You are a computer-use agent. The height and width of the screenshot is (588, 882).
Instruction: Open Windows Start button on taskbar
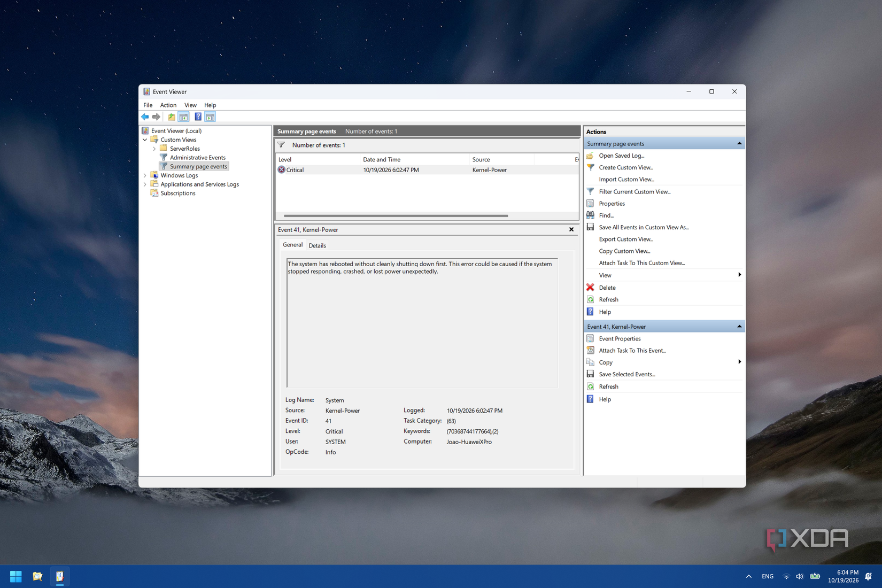[x=16, y=576]
